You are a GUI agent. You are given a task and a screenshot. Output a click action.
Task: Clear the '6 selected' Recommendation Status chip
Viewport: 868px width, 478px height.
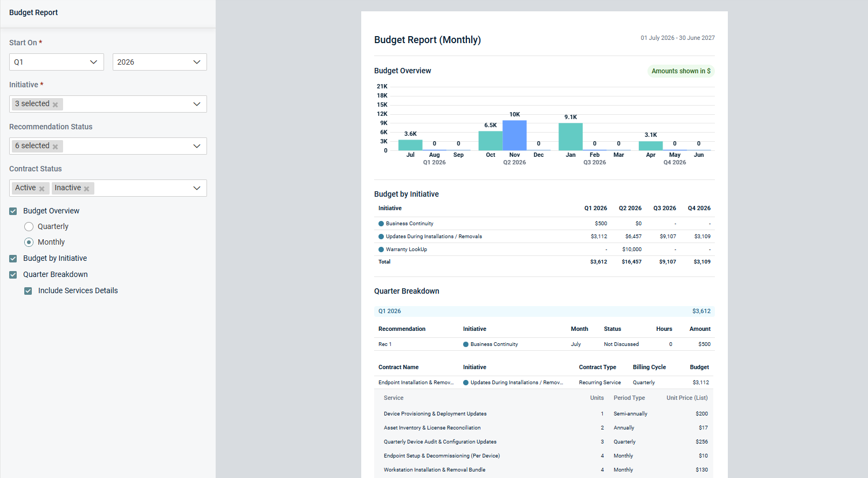[x=55, y=147]
